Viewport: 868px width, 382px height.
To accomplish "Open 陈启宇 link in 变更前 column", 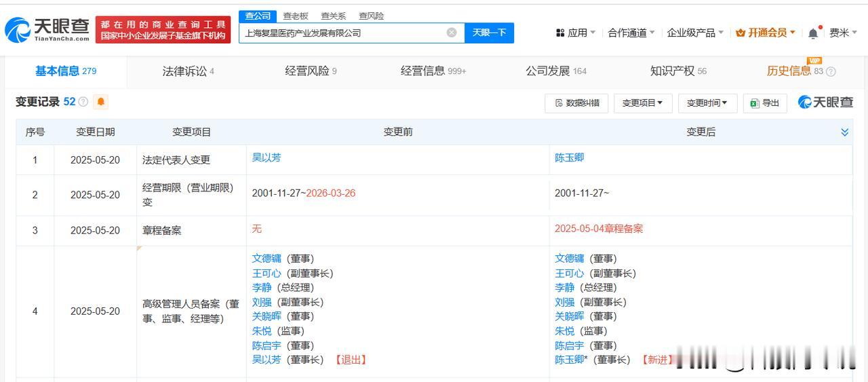I will click(x=267, y=345).
